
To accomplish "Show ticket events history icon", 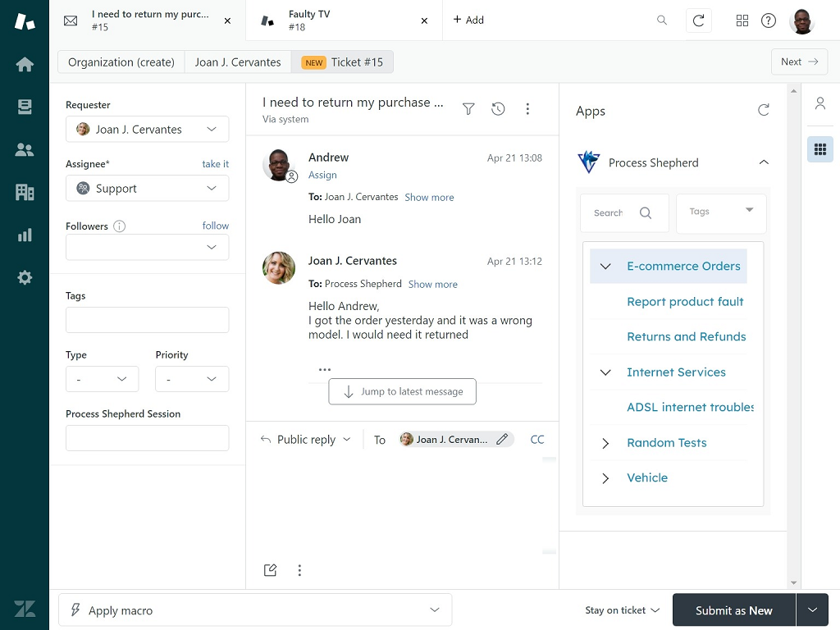I will (498, 109).
